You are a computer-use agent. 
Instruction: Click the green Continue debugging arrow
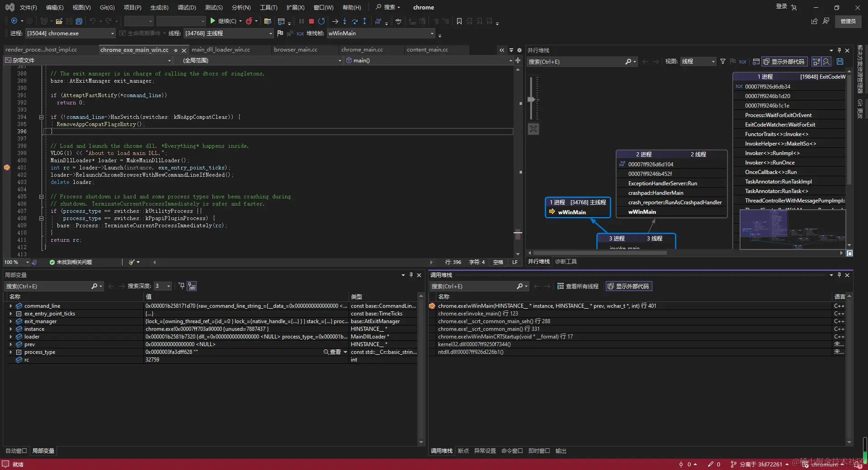[x=212, y=21]
